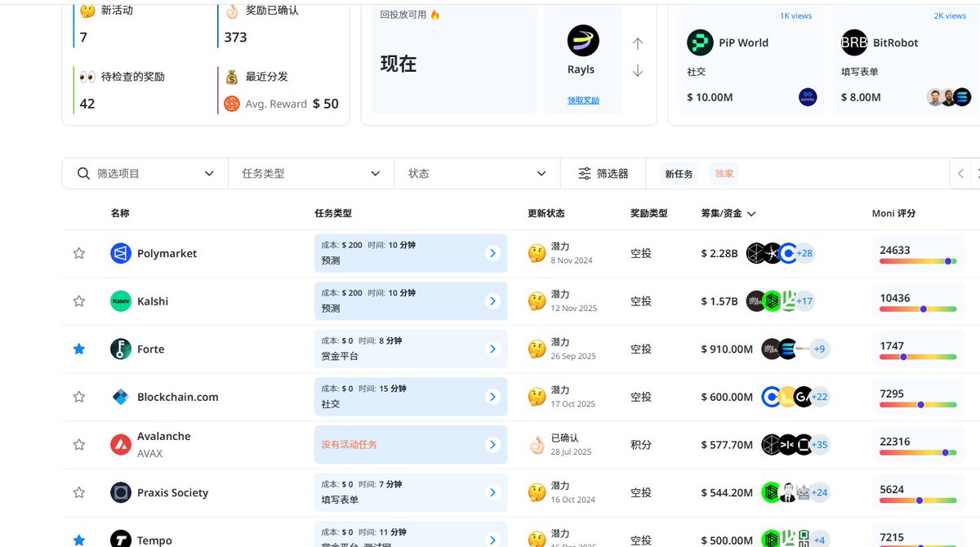This screenshot has height=547, width=980.
Task: Open Kalshi logo icon
Action: tap(121, 301)
